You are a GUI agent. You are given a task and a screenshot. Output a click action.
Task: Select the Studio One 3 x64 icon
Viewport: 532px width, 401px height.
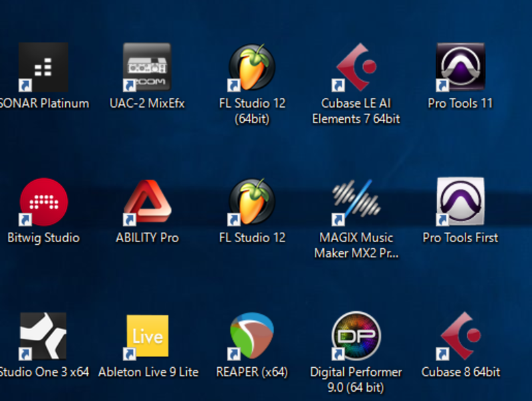pyautogui.click(x=43, y=336)
